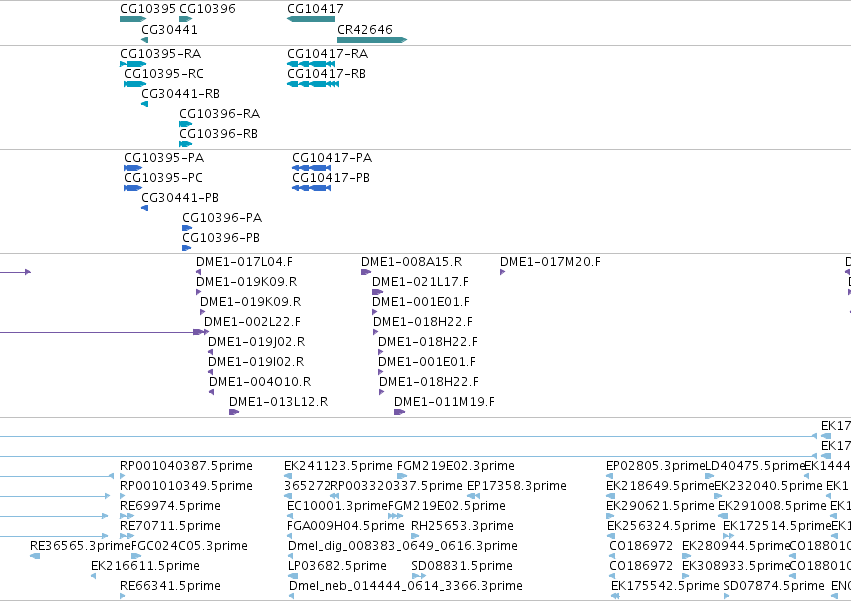
Task: Select EST EP02805.3prime
Action: pos(609,476)
